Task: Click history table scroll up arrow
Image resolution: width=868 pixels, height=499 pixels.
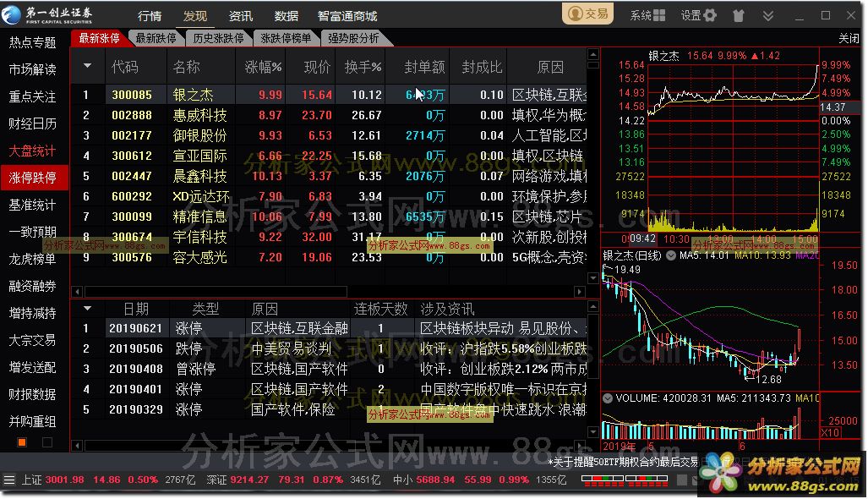Action: tap(592, 306)
